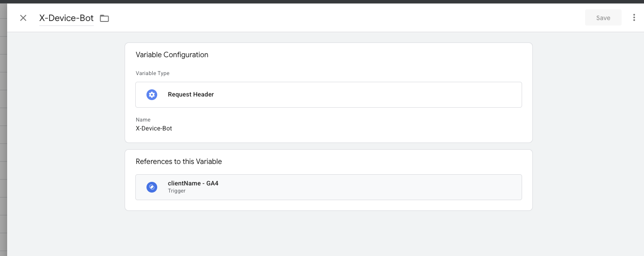Click the Variable Type label
Image resolution: width=644 pixels, height=256 pixels.
click(x=153, y=73)
